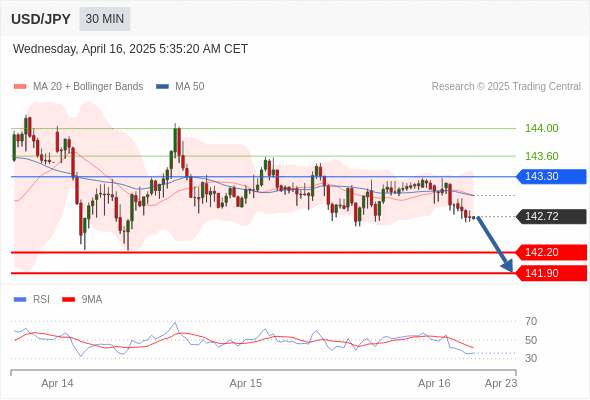Select the red 141.90 target price tag
This screenshot has height=400, width=590.
(551, 273)
